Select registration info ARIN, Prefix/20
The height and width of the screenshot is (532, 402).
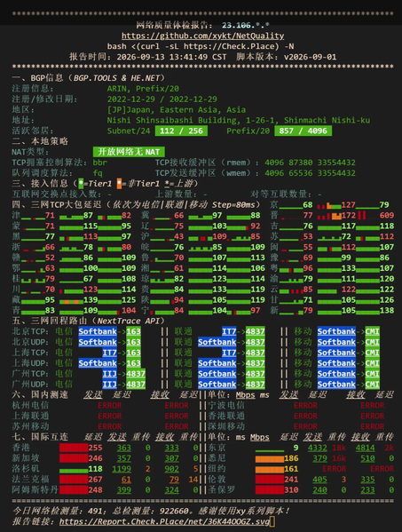[144, 89]
